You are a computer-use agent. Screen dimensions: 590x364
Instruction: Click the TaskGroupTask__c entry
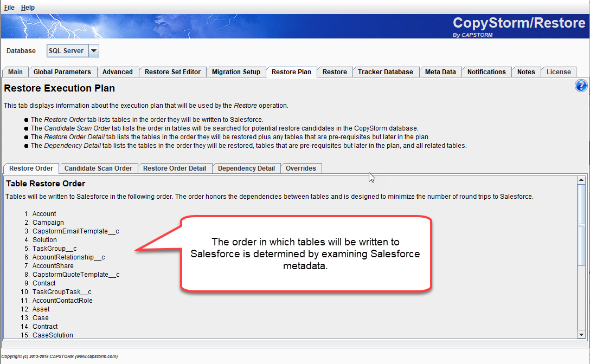[62, 292]
